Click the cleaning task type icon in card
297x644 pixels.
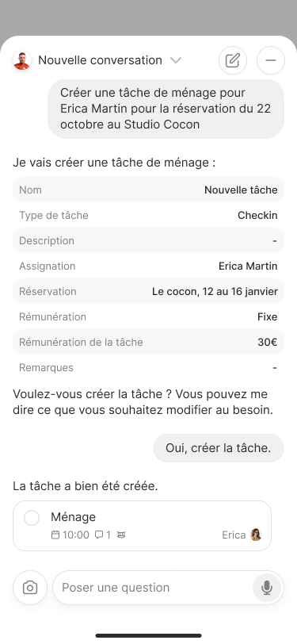[121, 535]
